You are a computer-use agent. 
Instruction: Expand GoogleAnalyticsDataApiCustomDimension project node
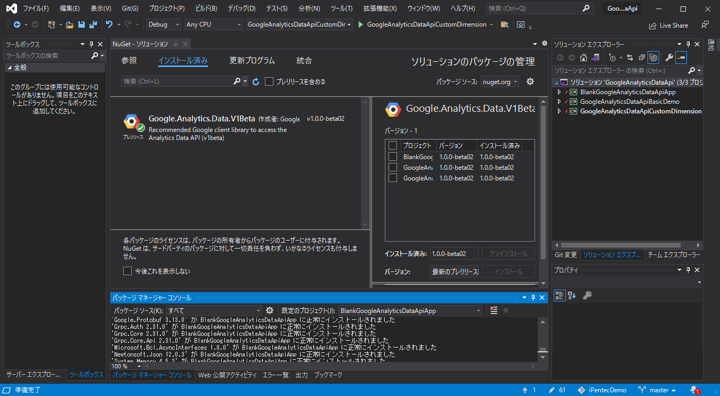click(559, 111)
